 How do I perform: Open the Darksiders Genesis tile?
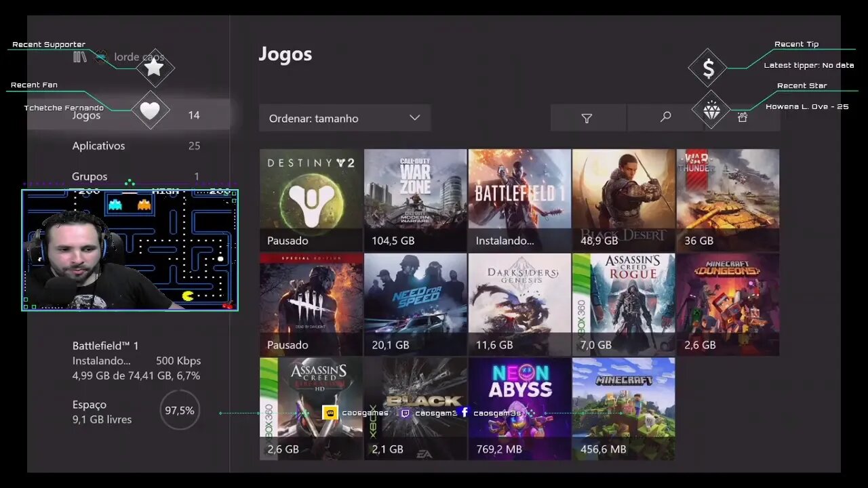click(x=519, y=305)
